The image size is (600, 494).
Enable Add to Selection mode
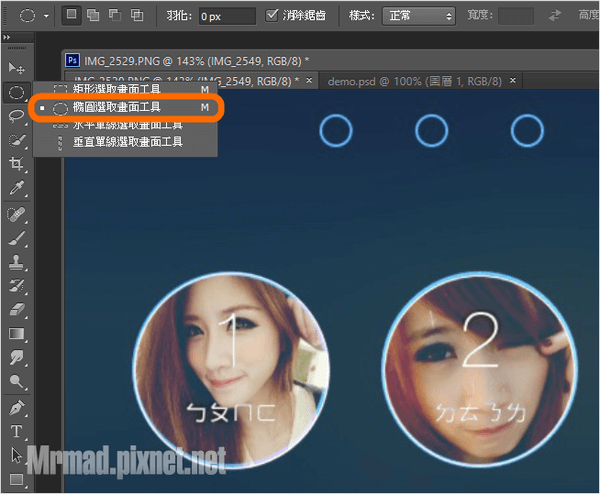[94, 16]
